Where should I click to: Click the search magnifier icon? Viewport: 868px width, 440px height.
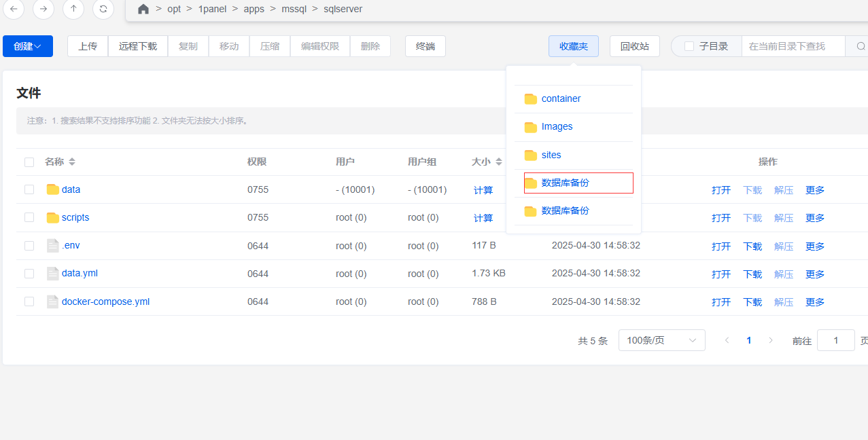click(861, 46)
